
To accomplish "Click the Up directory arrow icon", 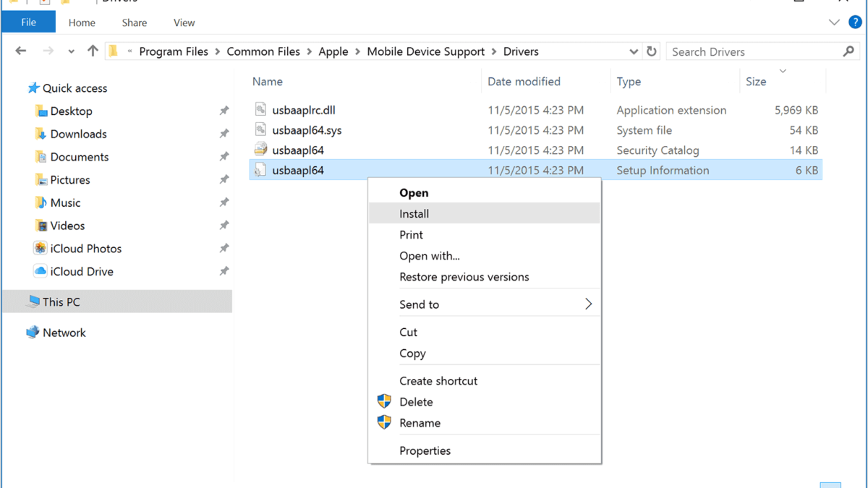I will click(93, 51).
